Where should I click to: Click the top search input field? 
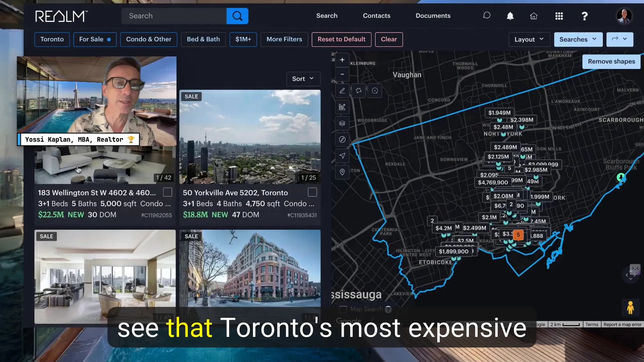point(174,16)
